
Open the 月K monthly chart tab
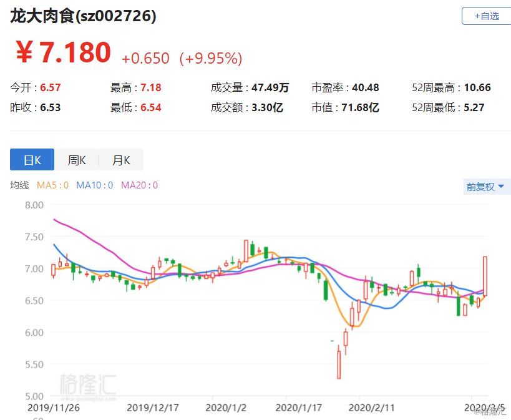(121, 160)
